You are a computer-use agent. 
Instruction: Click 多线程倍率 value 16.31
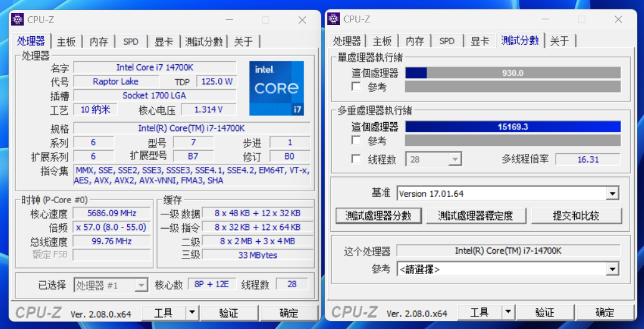click(588, 160)
